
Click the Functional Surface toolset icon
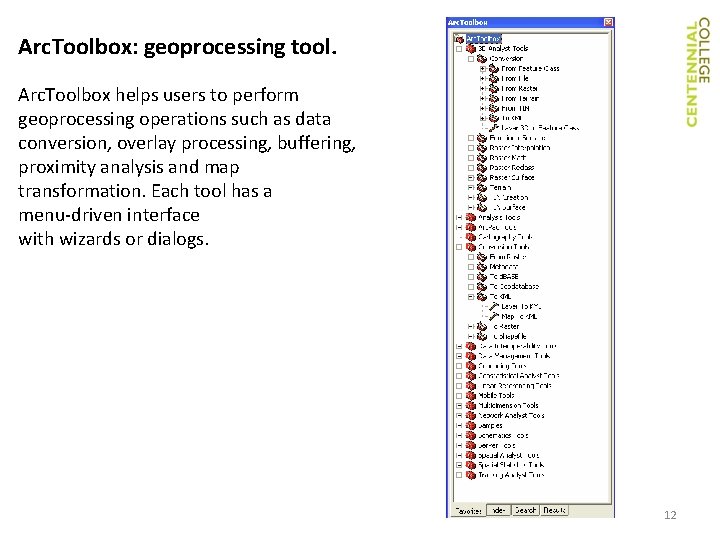coord(482,138)
